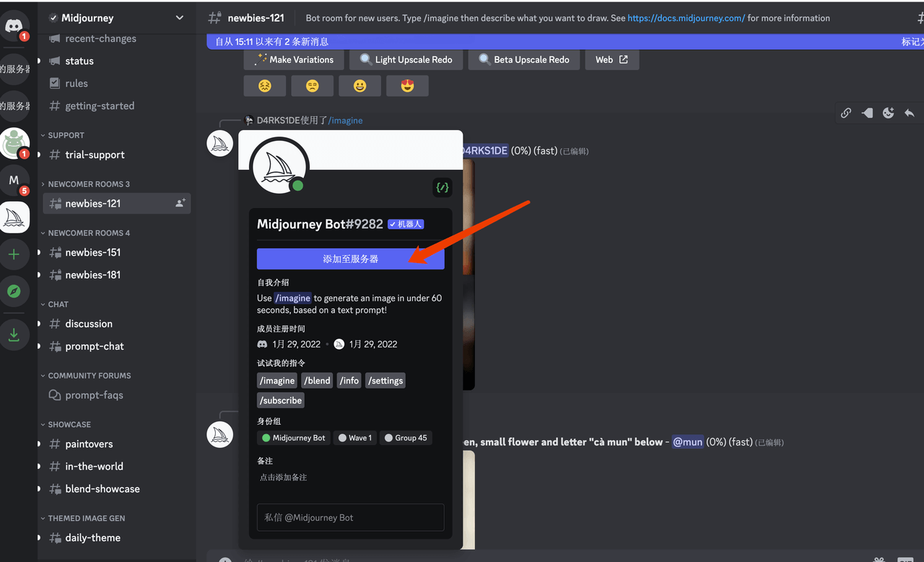Click Light Upscale Redo button
Screen dimensions: 924x562
[x=406, y=59]
